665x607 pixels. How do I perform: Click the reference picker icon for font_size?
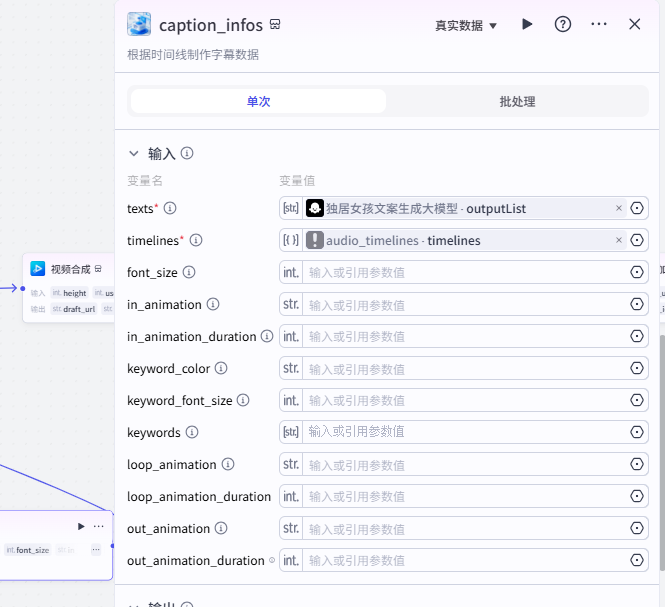click(x=637, y=272)
